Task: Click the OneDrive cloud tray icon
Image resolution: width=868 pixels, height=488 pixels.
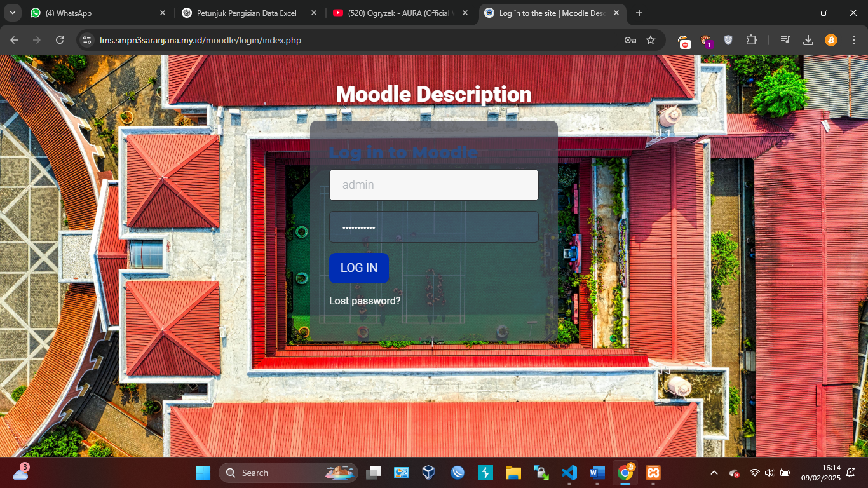Action: pyautogui.click(x=735, y=473)
